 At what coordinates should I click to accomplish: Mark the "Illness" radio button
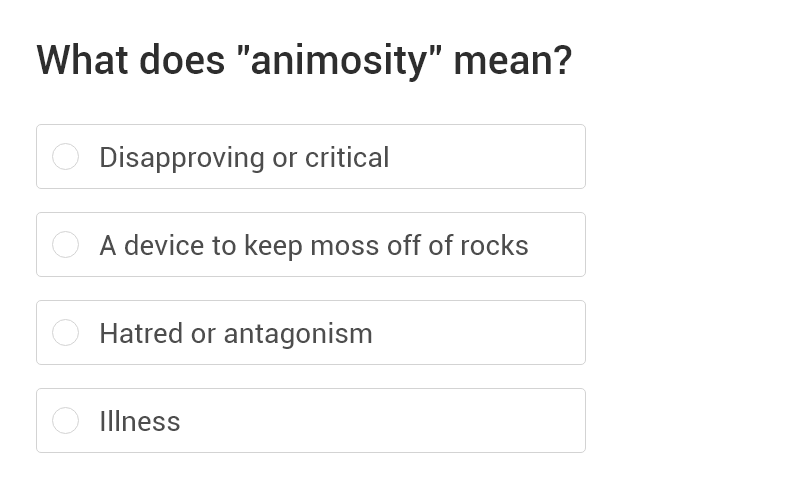tap(66, 421)
